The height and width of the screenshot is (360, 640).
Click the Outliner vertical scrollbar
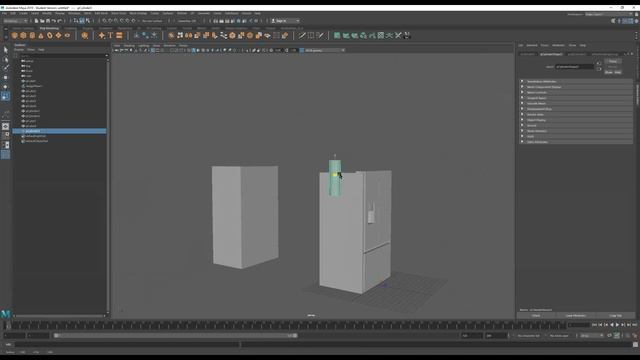click(107, 186)
